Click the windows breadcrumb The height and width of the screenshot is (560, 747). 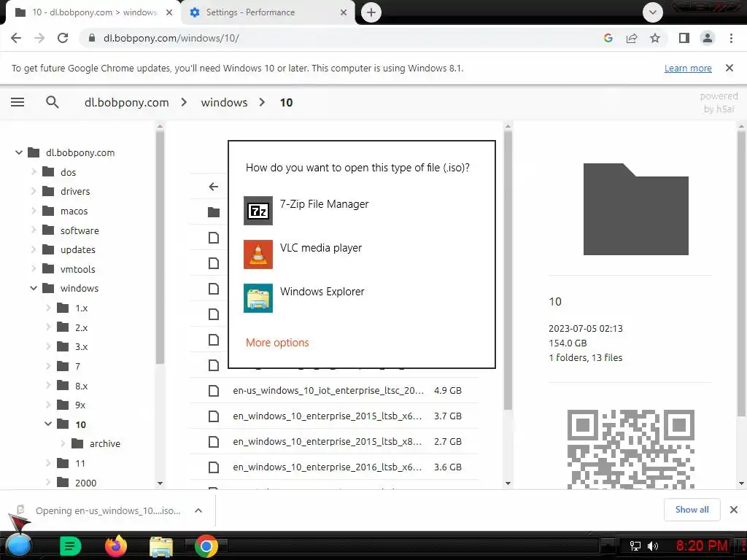225,102
